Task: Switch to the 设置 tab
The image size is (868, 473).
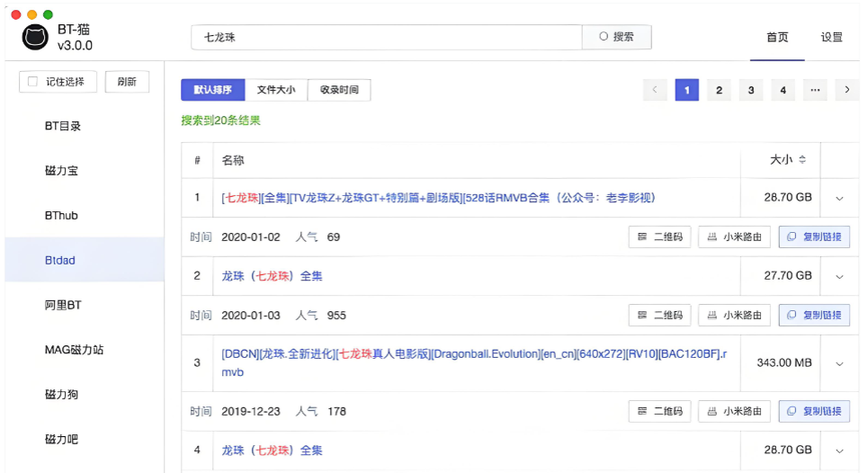Action: point(831,38)
